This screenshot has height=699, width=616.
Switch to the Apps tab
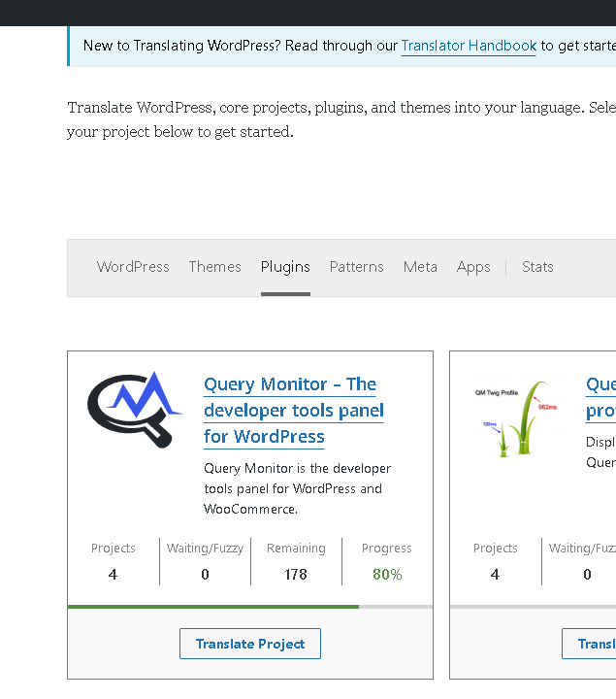click(473, 267)
